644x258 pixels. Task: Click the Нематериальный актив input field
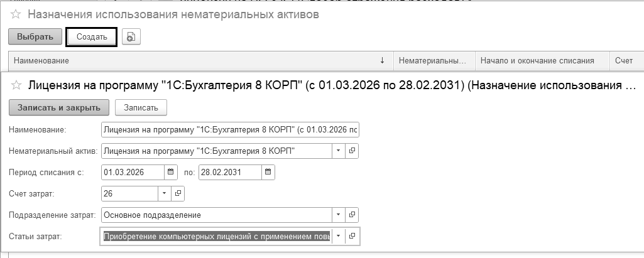216,151
